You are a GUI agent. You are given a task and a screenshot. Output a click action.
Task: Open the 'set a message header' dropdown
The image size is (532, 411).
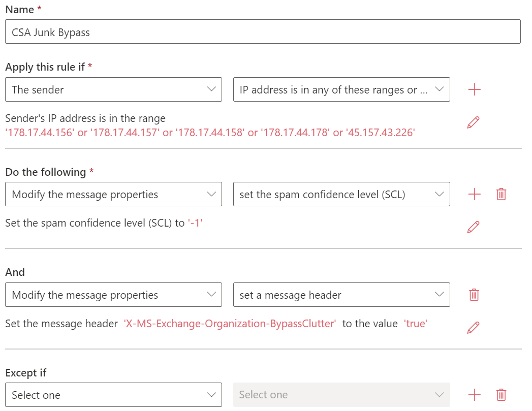(x=341, y=295)
